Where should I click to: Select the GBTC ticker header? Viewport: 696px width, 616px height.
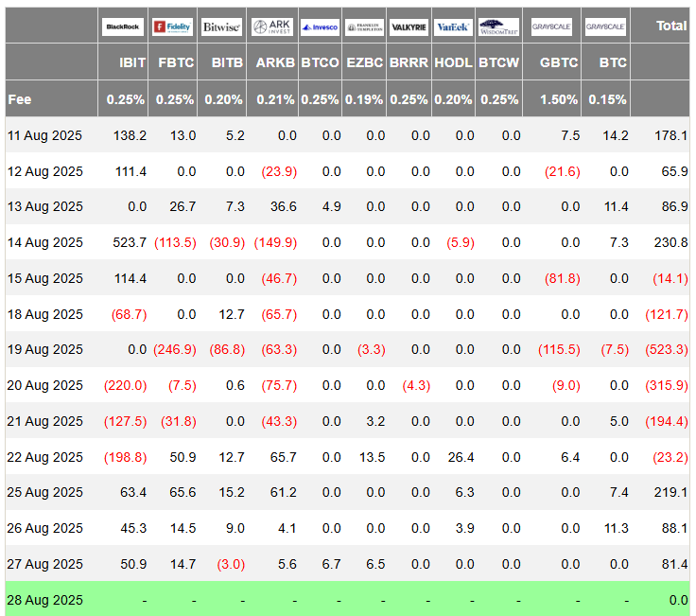tap(558, 62)
